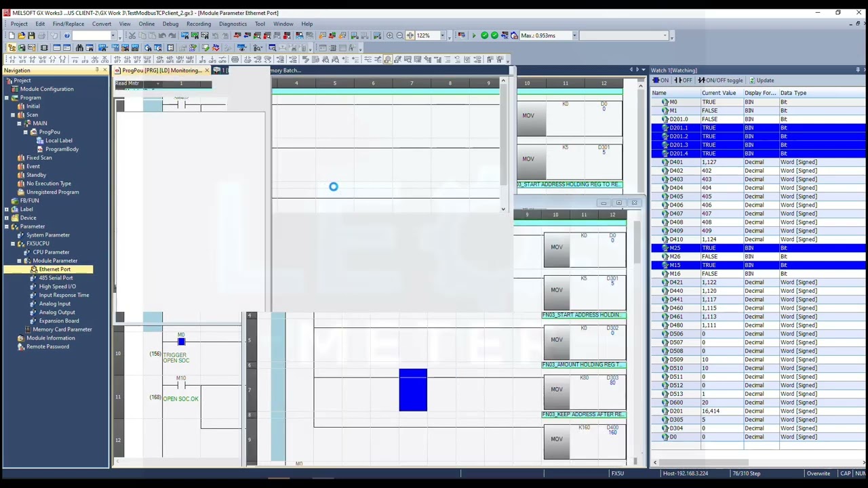Viewport: 868px width, 488px height.
Task: Click the New project icon
Action: tap(12, 36)
